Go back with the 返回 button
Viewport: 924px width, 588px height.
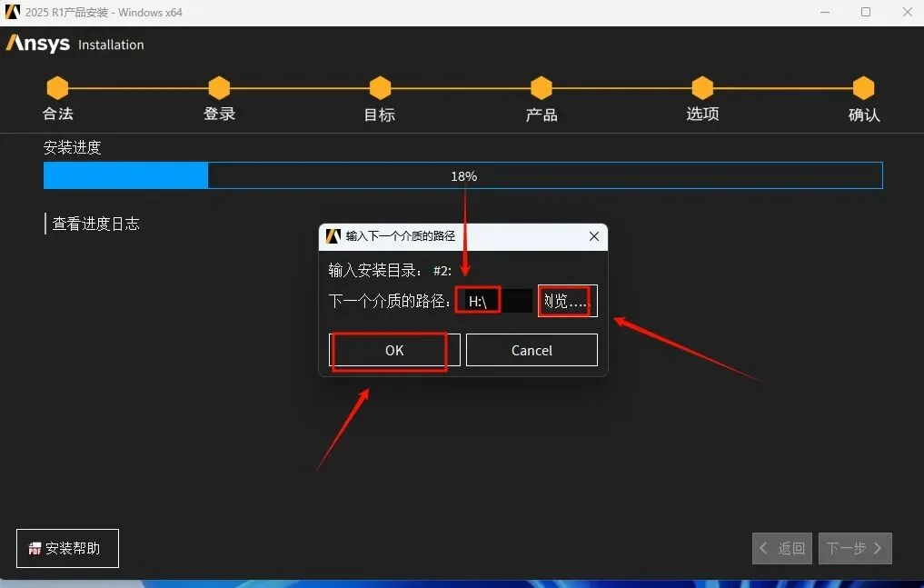pyautogui.click(x=782, y=549)
